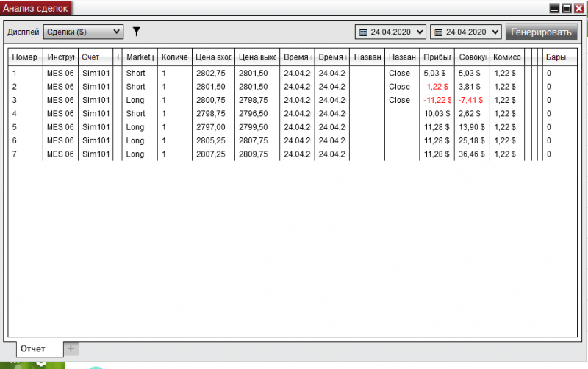Click the Анализ сделок window title

click(35, 8)
